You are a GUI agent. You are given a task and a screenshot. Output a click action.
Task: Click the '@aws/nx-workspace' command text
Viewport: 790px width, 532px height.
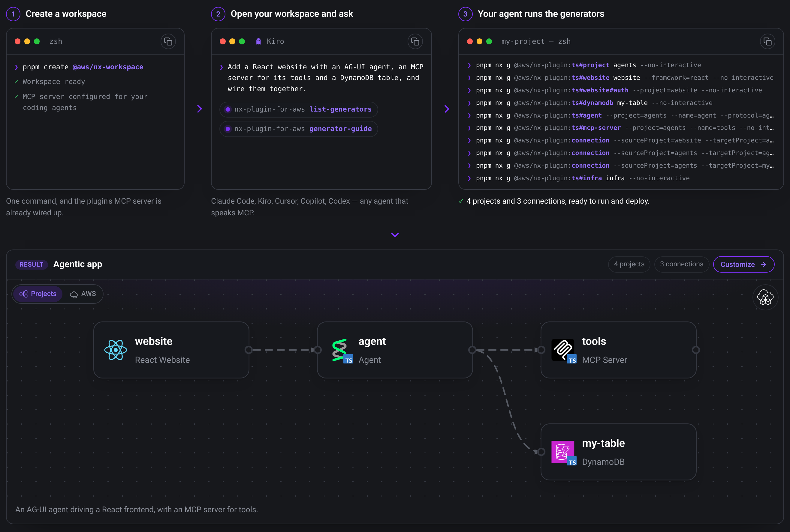point(108,67)
